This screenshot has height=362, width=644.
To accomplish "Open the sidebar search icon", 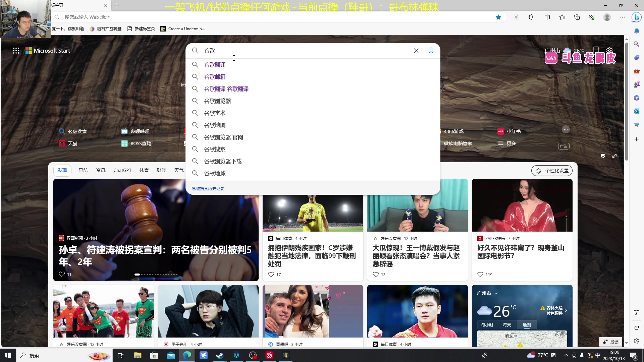I will [636, 44].
